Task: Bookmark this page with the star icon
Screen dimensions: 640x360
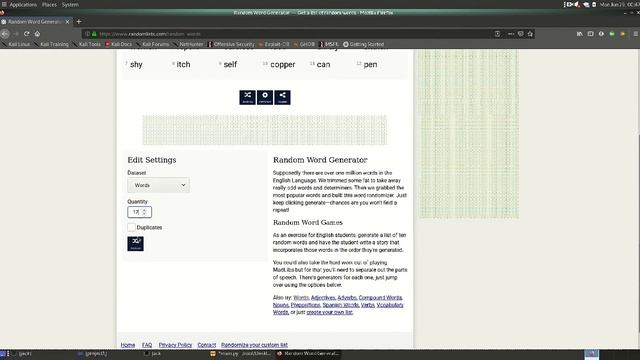Action: point(530,34)
